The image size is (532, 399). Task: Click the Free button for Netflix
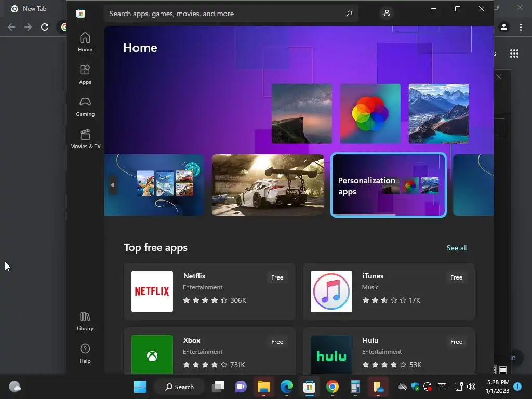pyautogui.click(x=277, y=277)
